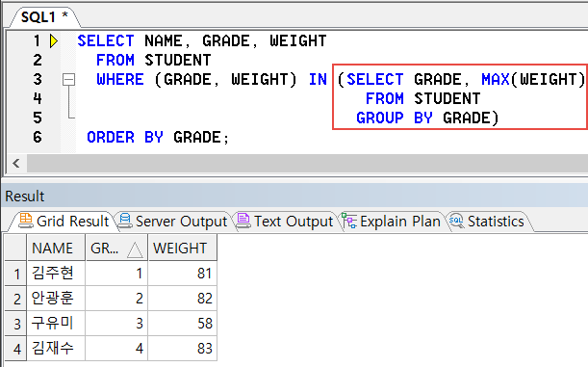This screenshot has height=367, width=588.
Task: Click the WEIGHT cell with value 83
Action: (183, 349)
